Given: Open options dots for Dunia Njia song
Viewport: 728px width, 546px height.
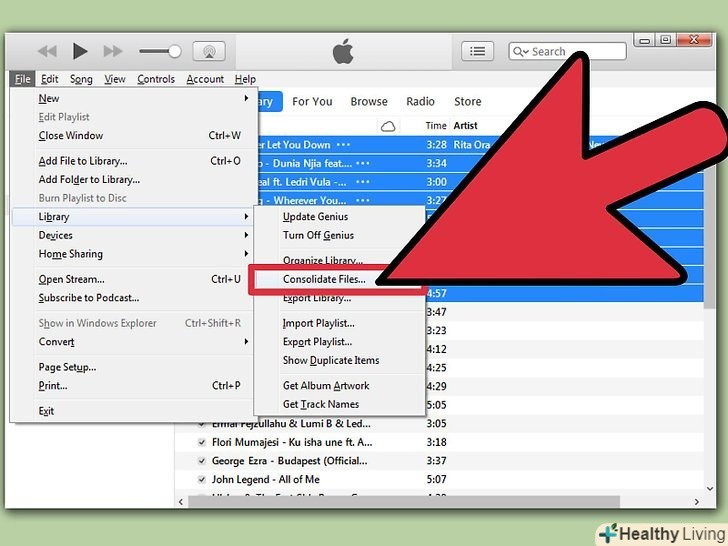Looking at the screenshot, I should (363, 163).
